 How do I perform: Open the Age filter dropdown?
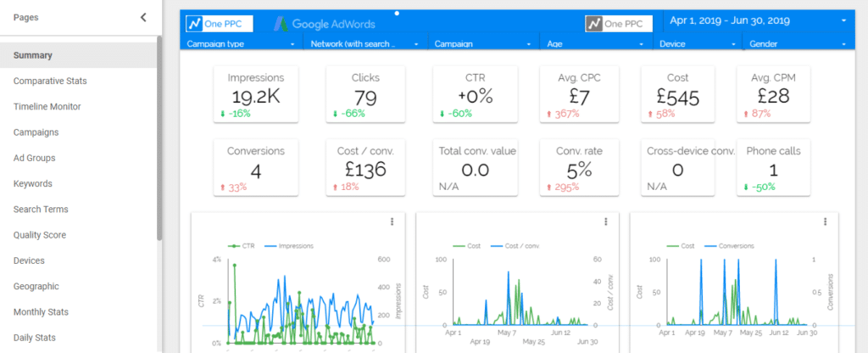point(588,42)
